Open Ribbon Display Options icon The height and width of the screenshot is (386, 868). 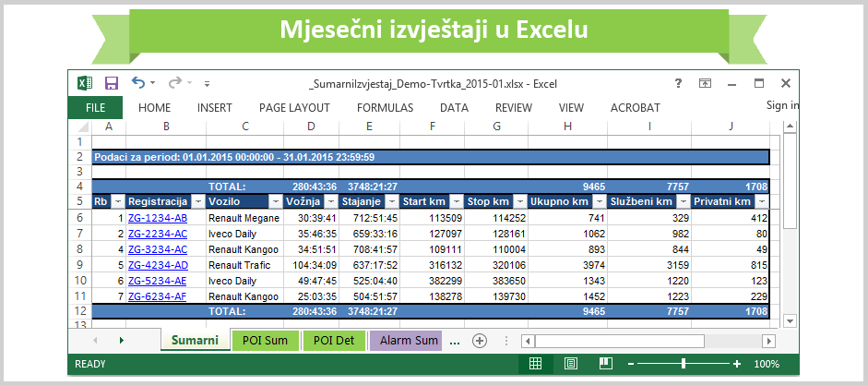click(706, 84)
